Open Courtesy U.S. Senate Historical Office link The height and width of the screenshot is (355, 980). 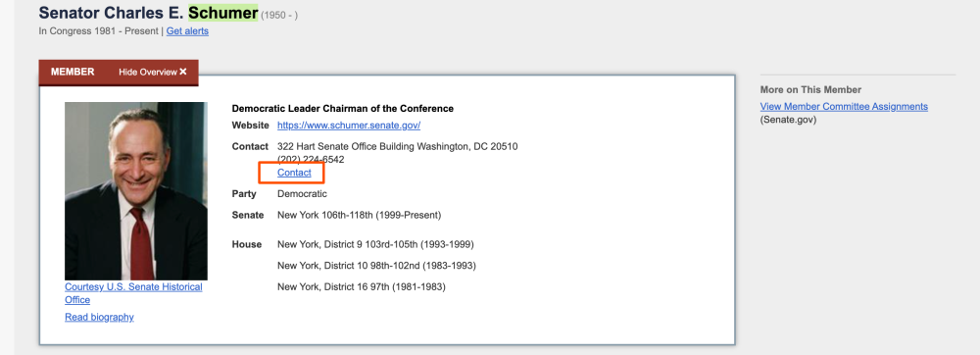point(133,293)
